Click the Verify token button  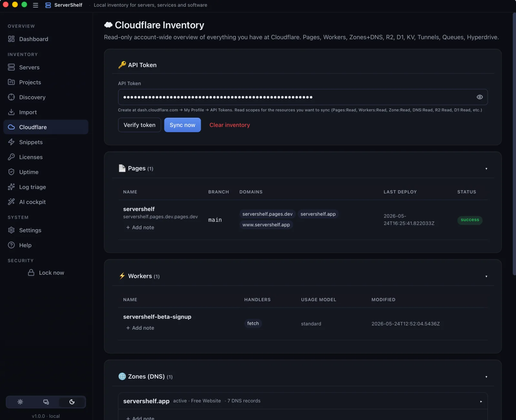139,125
